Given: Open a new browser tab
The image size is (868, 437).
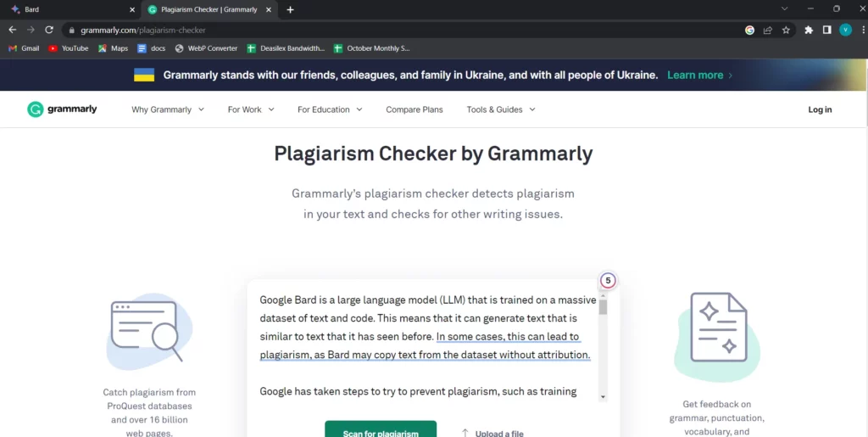Looking at the screenshot, I should [290, 9].
